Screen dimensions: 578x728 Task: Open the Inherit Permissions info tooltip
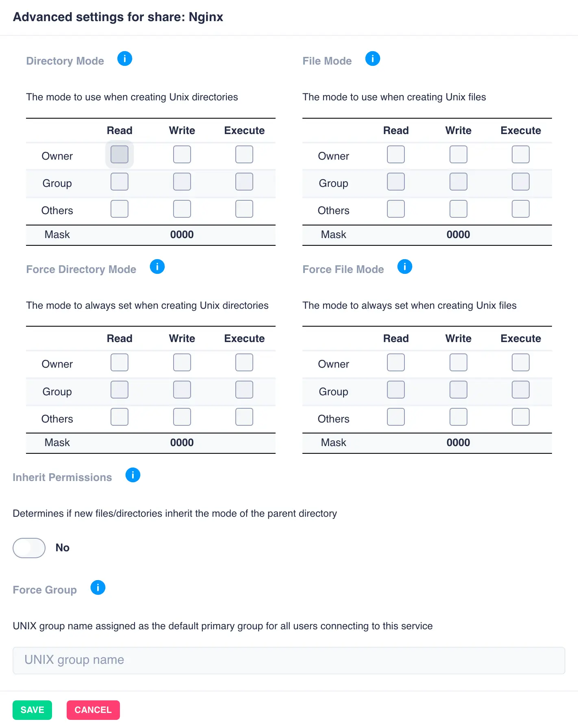pos(132,475)
